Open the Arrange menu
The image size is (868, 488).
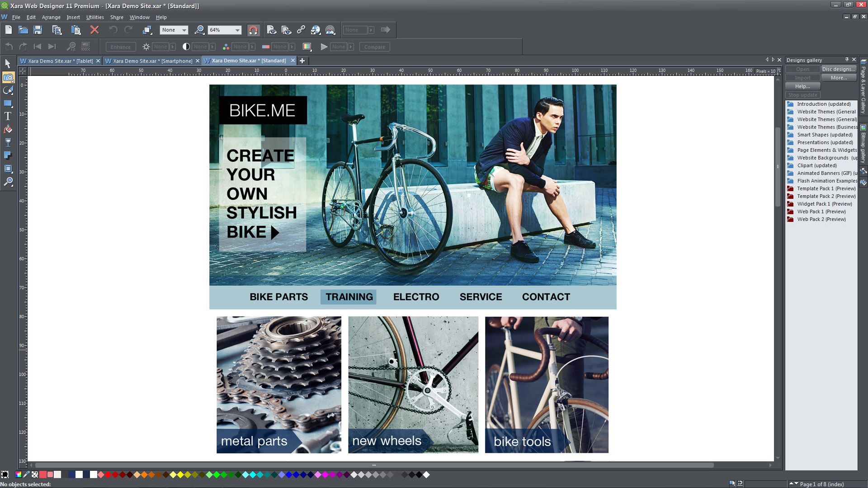point(51,17)
